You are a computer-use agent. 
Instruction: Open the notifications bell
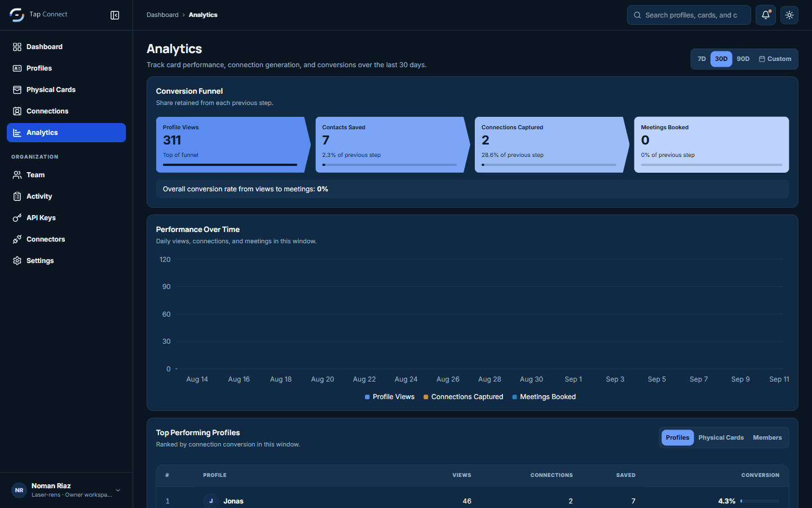(x=766, y=15)
